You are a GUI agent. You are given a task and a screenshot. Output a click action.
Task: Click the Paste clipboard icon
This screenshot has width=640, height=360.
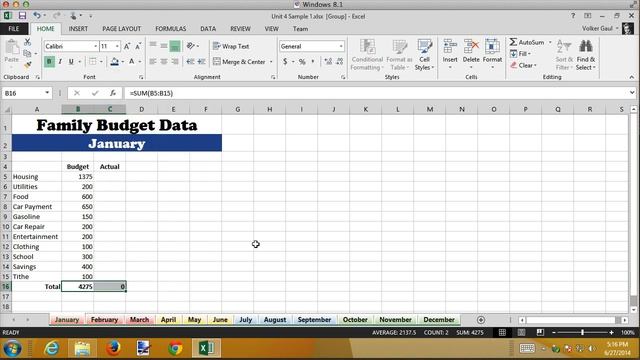pyautogui.click(x=12, y=48)
